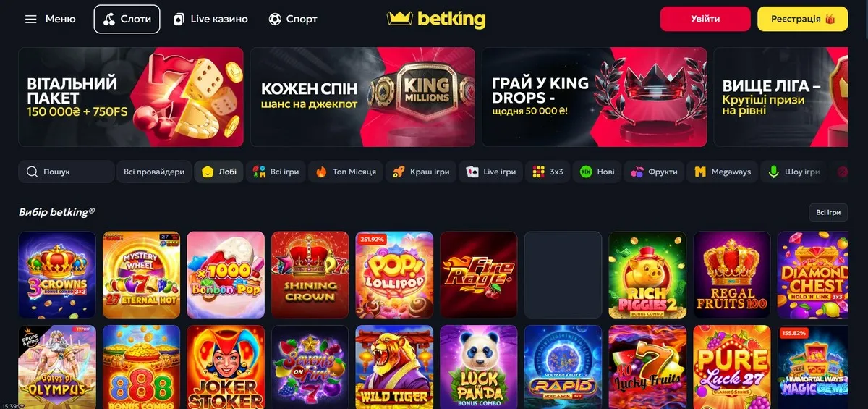Image resolution: width=868 pixels, height=409 pixels.
Task: Click the red Увійти button
Action: 705,19
